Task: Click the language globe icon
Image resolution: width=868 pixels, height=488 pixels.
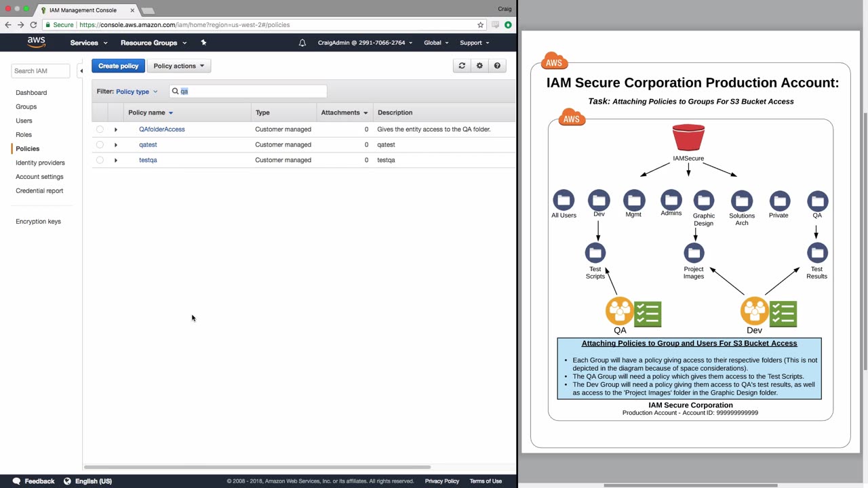Action: tap(67, 481)
